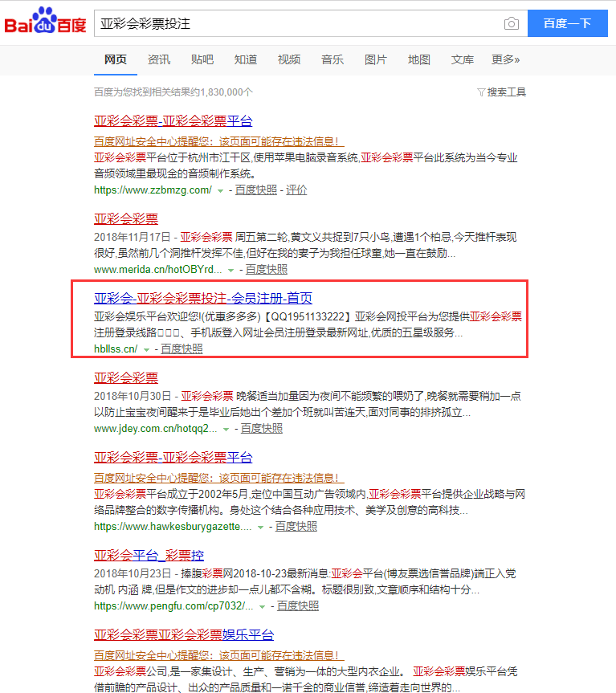Click the 百度一下 search button
The height and width of the screenshot is (693, 616).
point(567,23)
